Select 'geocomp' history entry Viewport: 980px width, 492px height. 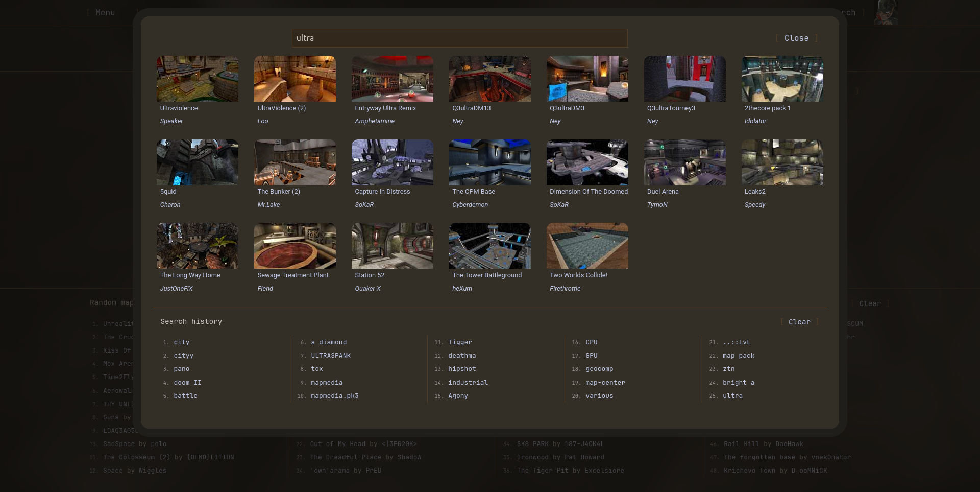tap(599, 369)
